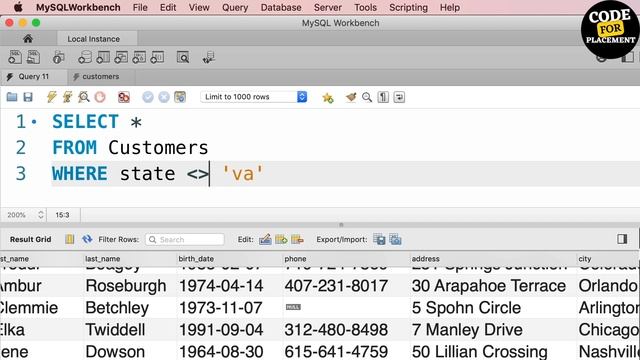640x360 pixels.
Task: Save snippet star icon
Action: [x=327, y=97]
